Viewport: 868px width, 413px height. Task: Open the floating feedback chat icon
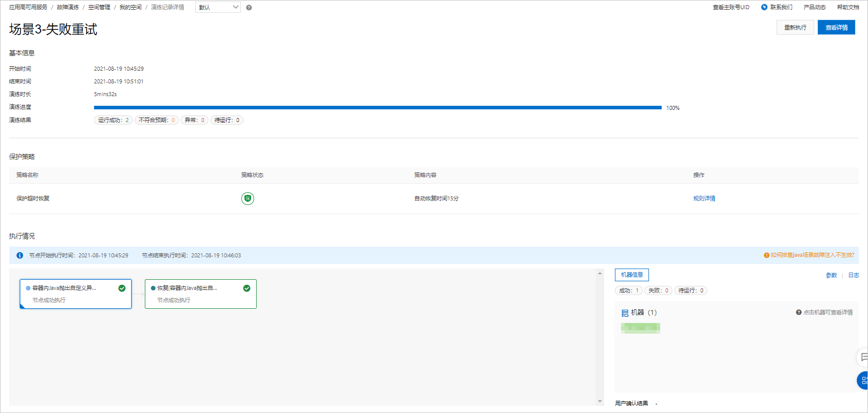pos(863,357)
